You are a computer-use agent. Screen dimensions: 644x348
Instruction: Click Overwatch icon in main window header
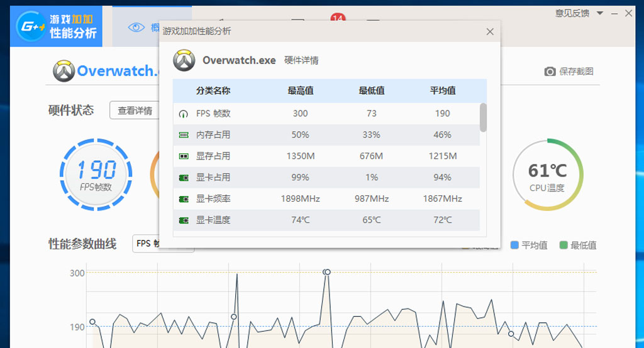click(x=64, y=70)
